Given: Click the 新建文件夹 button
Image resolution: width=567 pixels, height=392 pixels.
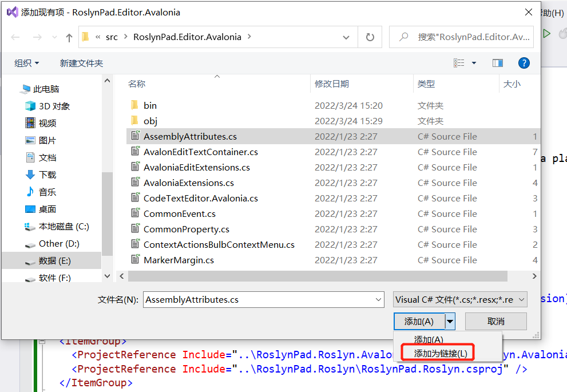Looking at the screenshot, I should [x=81, y=64].
